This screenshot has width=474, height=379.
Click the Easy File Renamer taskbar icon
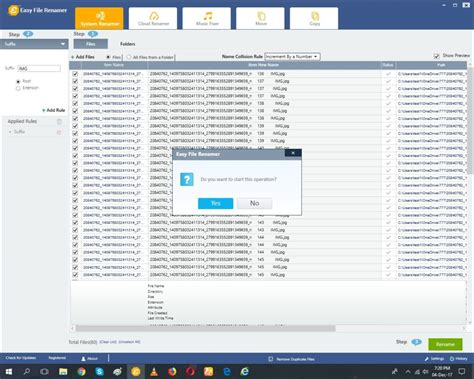pos(136,371)
